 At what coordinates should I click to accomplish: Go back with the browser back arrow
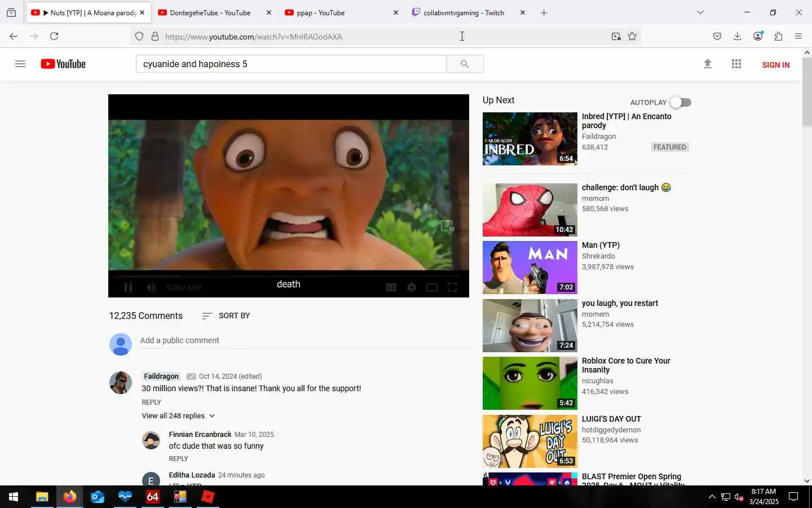tap(14, 36)
